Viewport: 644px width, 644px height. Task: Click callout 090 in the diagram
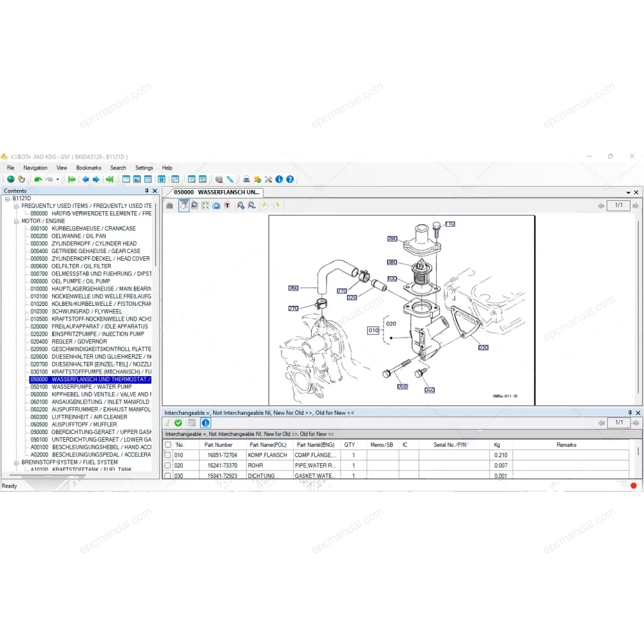(392, 239)
